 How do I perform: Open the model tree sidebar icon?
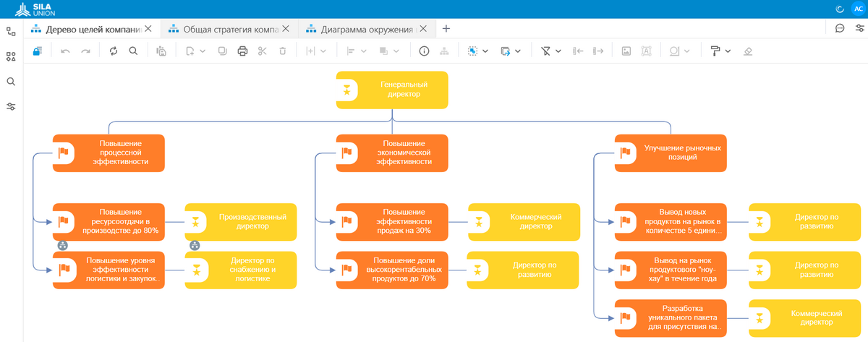11,31
